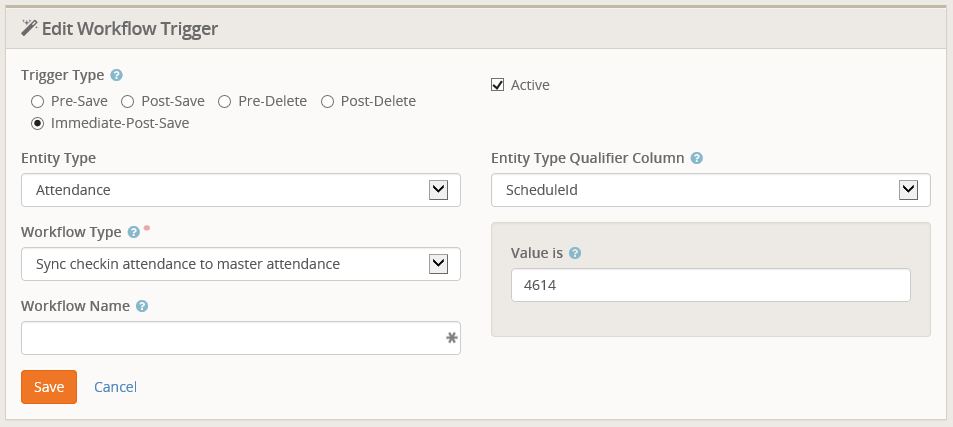Click the magic wand icon in header
The width and height of the screenshot is (953, 427).
29,29
